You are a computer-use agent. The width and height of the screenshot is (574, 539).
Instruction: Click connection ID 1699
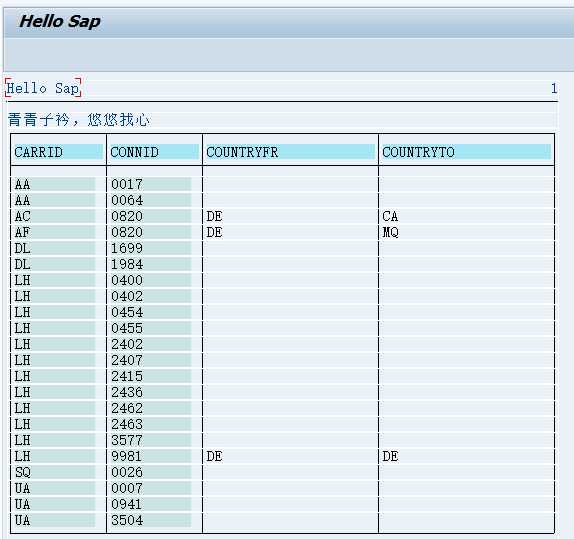(127, 248)
